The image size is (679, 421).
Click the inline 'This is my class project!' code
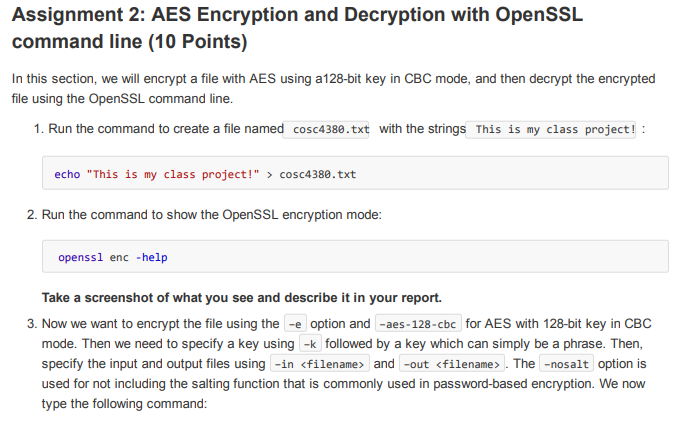pos(551,130)
